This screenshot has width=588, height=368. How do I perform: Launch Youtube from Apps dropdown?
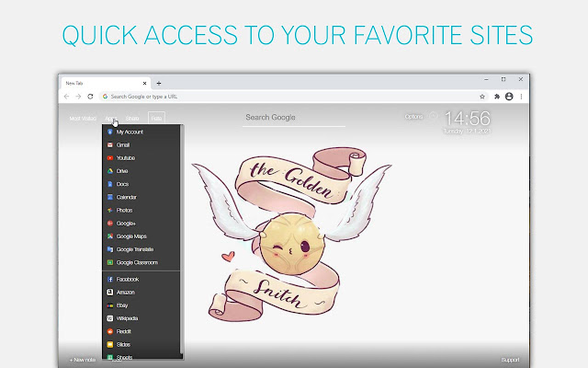[141, 158]
